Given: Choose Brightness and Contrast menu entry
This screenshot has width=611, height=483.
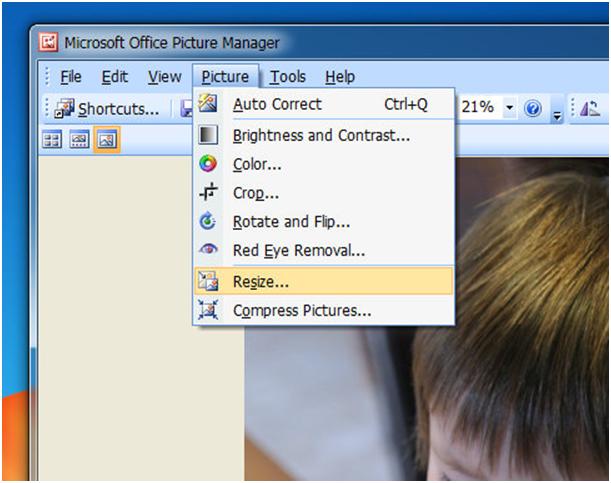Looking at the screenshot, I should (324, 135).
